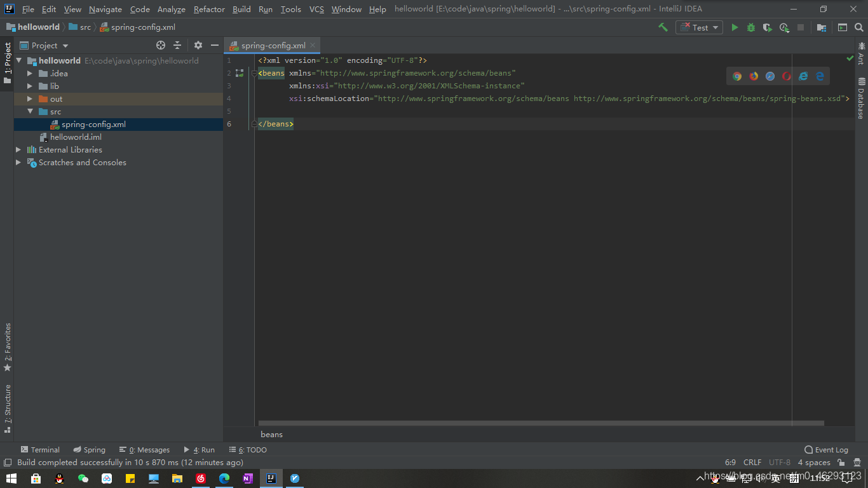Open preview in Edge browser icon
The height and width of the screenshot is (488, 868).
[x=820, y=76]
